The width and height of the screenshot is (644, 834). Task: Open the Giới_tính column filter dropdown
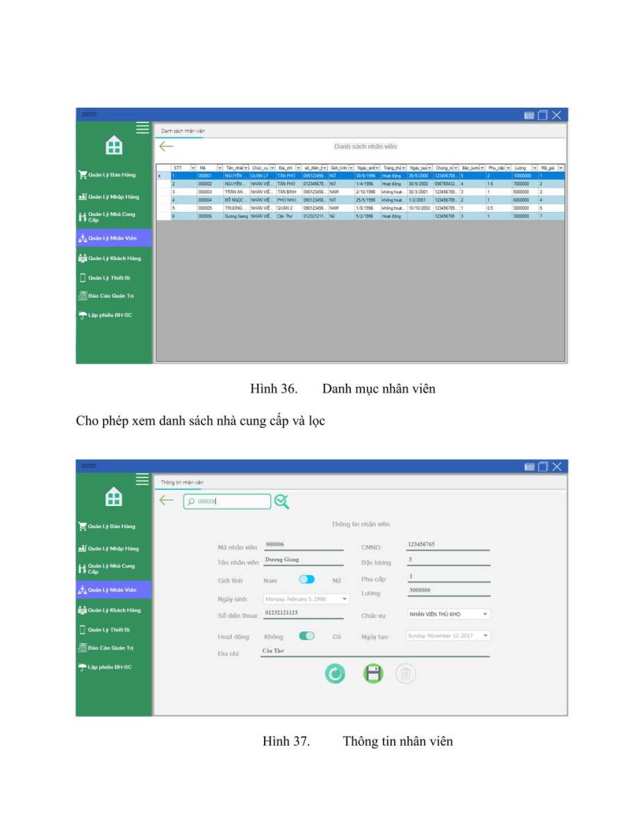pos(351,167)
